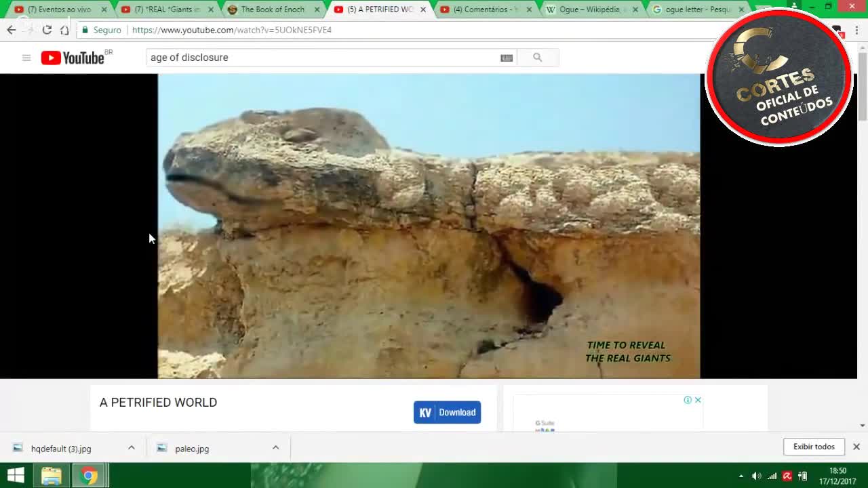Switch to Comentários YouTube tab
Viewport: 868px width, 488px height.
(x=484, y=9)
